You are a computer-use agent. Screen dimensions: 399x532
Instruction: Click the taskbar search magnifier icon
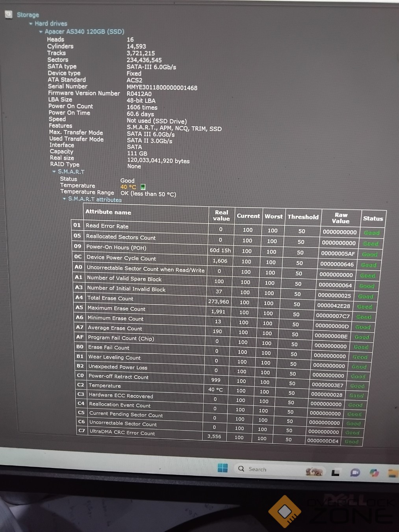pos(241,469)
